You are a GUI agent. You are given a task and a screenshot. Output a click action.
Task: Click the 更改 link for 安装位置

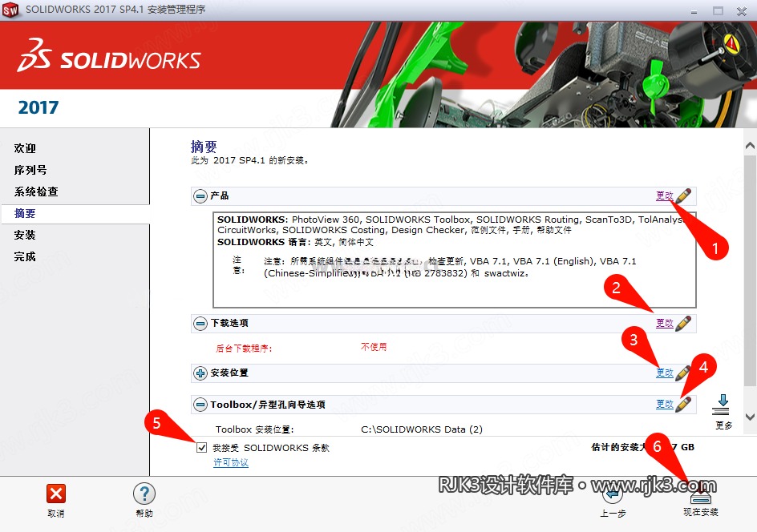point(664,373)
